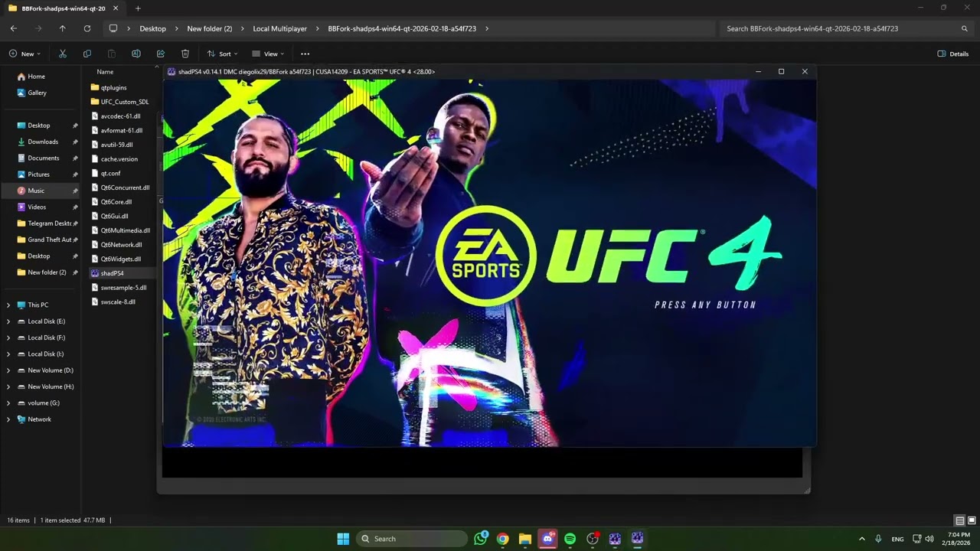
Task: Select the Qt6Multimedia.dll file
Action: point(126,230)
